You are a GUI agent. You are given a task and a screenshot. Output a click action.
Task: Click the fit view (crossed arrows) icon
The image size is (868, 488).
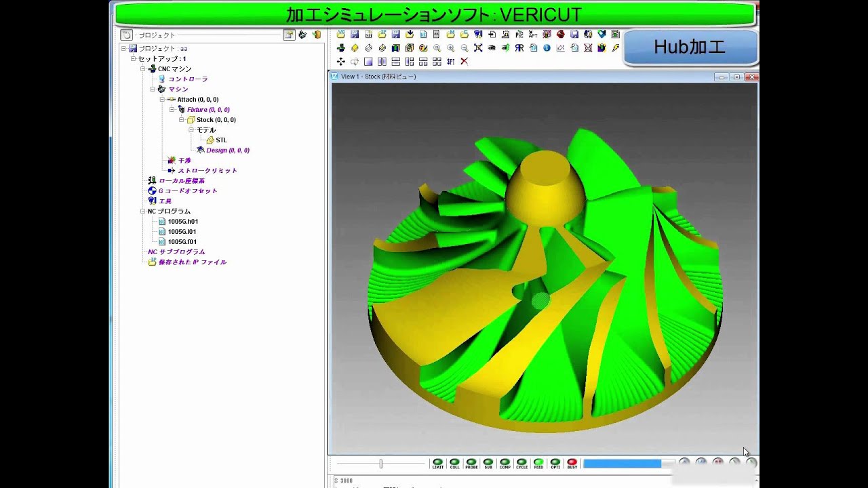(478, 48)
